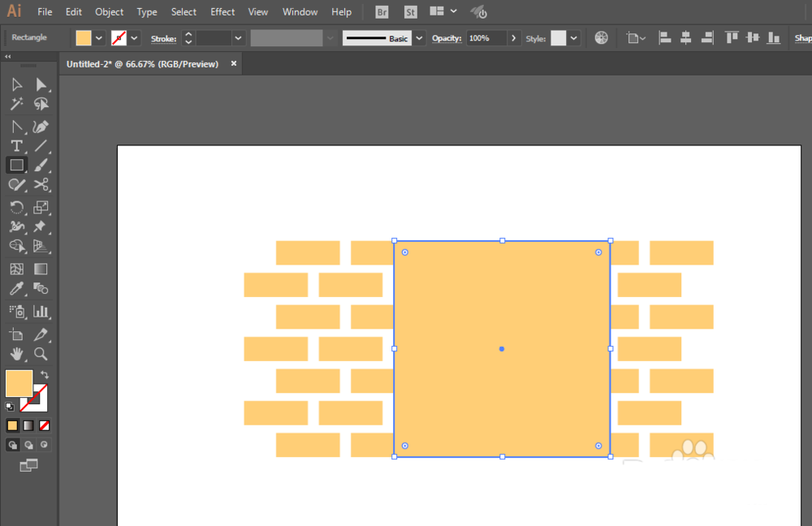Open stroke color dropdown in control bar

point(134,38)
